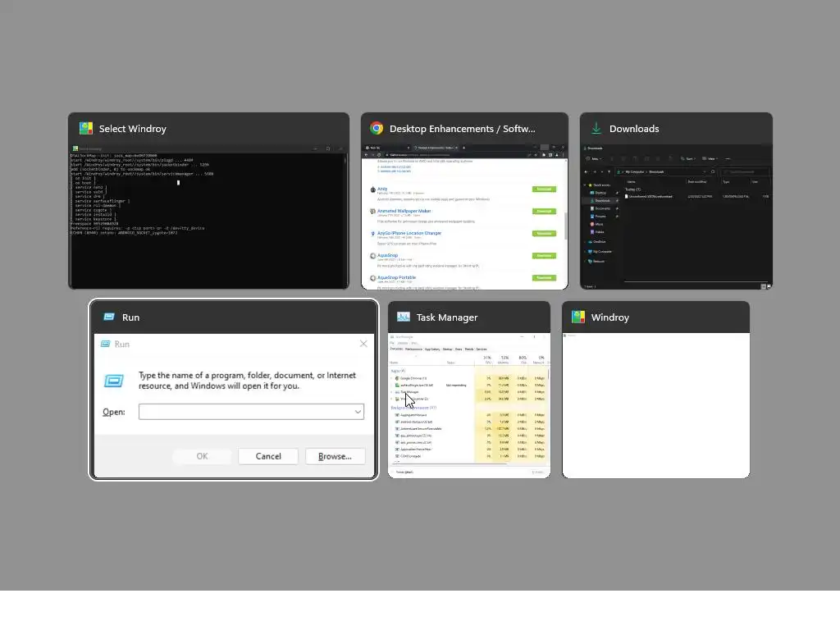Open the New dropdown in Downloads toolbar
The image size is (840, 630).
594,158
